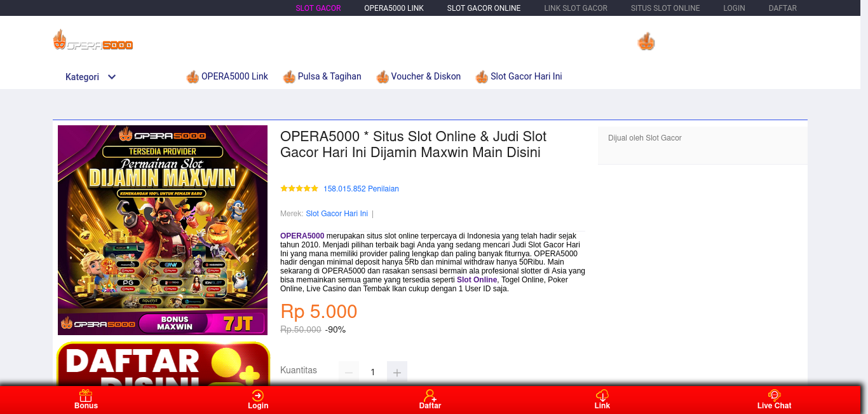Click the mask icon on header right
Image resolution: width=868 pixels, height=414 pixels.
646,41
